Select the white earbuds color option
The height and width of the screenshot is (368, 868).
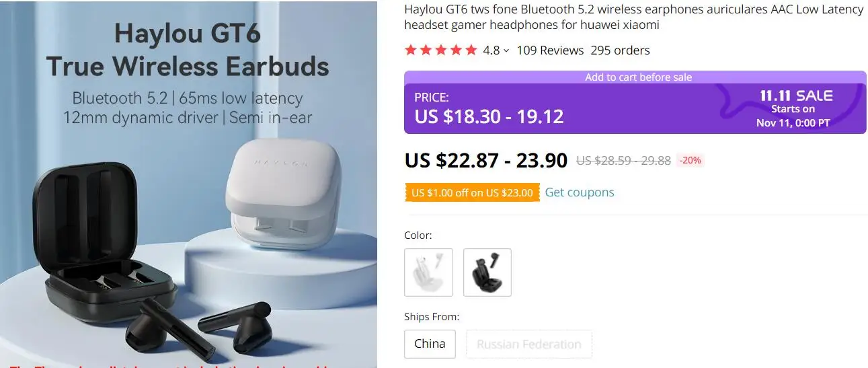pyautogui.click(x=428, y=272)
